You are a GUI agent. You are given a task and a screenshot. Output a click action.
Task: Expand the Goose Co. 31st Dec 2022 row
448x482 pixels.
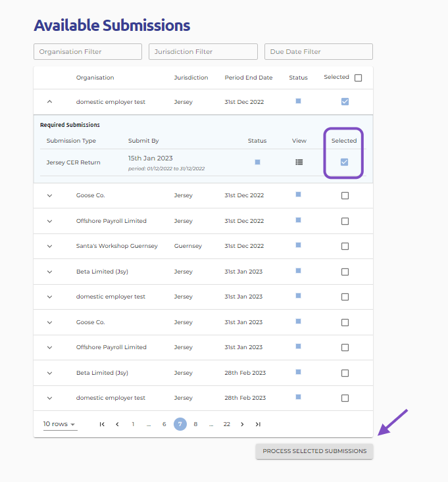pyautogui.click(x=49, y=195)
